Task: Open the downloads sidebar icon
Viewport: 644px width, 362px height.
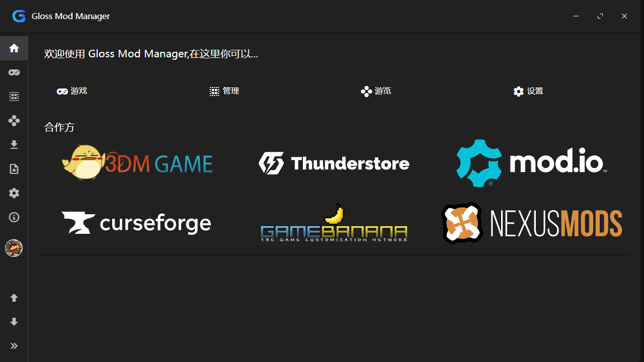Action: pos(14,145)
